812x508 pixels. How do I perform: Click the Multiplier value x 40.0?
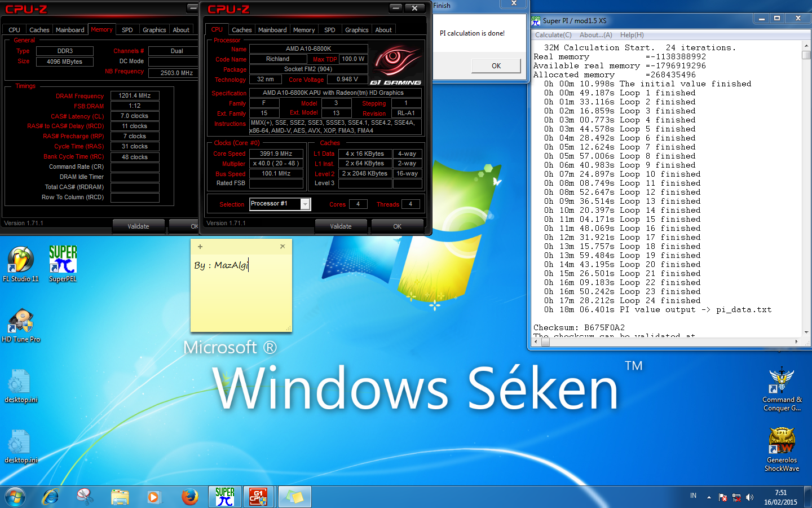point(276,163)
